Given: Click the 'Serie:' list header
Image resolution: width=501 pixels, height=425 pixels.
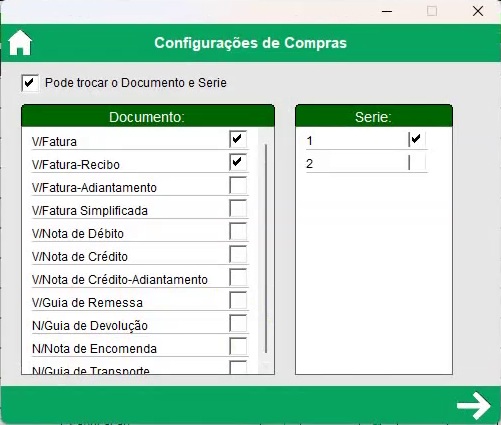Looking at the screenshot, I should point(374,117).
